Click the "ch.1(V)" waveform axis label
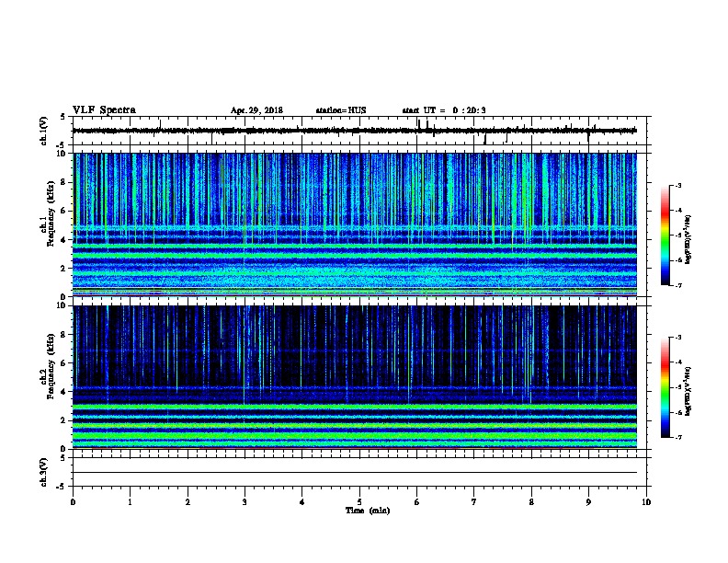The image size is (728, 563). point(44,131)
